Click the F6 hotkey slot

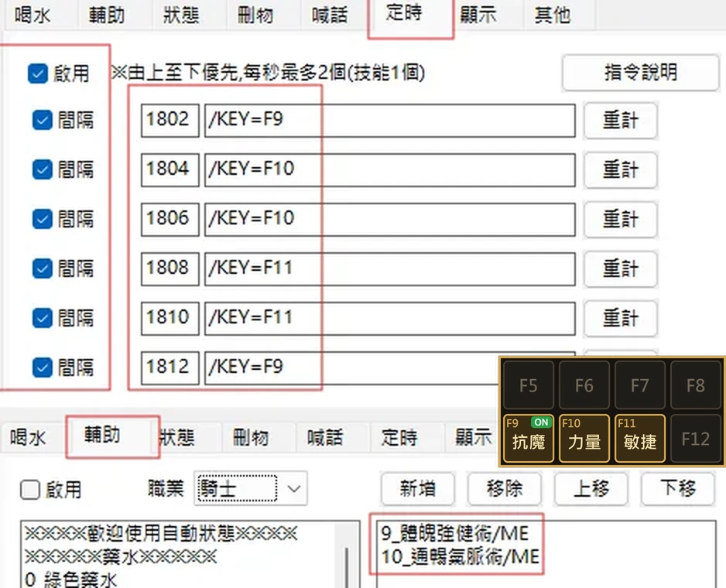584,385
